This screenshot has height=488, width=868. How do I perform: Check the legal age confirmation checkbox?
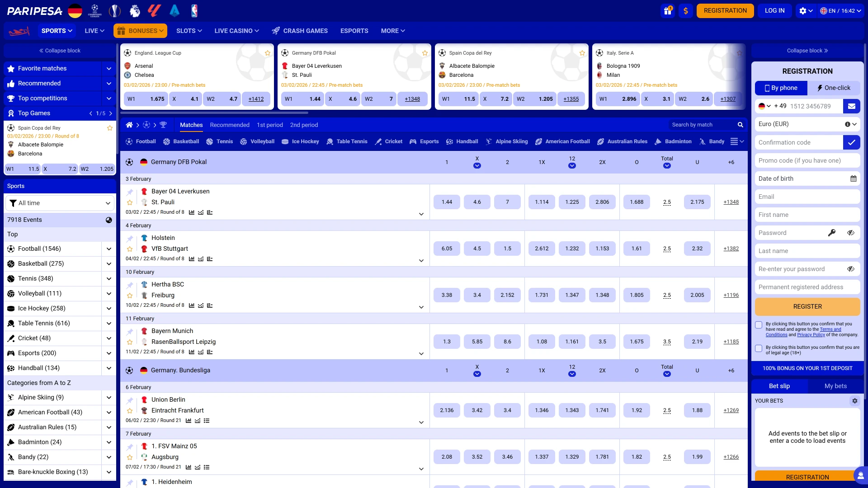point(759,348)
